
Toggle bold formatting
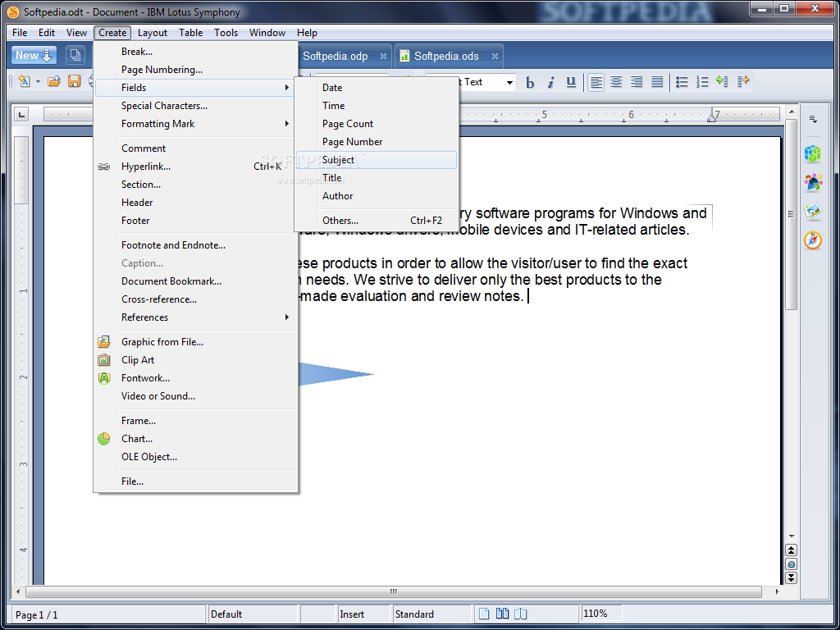coord(530,82)
